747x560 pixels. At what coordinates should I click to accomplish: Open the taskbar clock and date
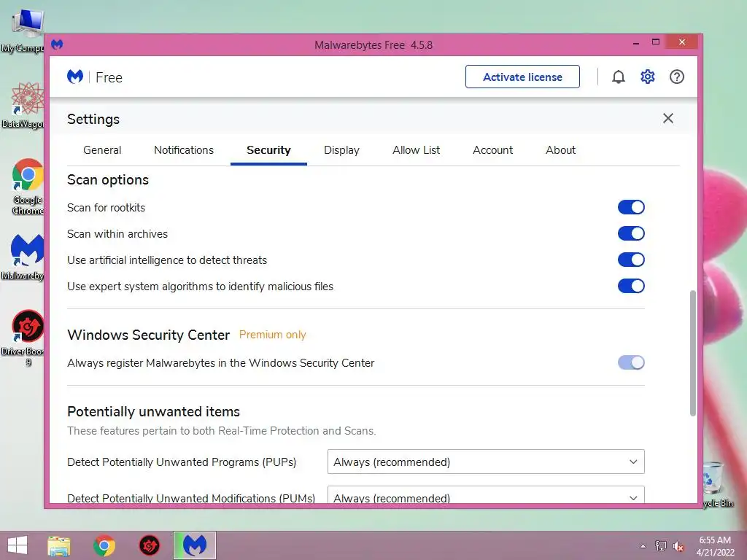[715, 546]
